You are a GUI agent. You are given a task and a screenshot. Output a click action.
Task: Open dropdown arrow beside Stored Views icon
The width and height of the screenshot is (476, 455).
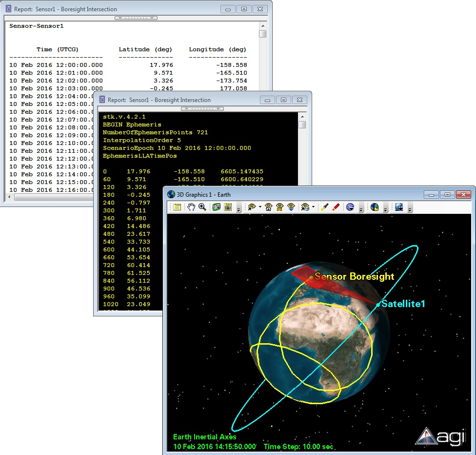pos(313,207)
